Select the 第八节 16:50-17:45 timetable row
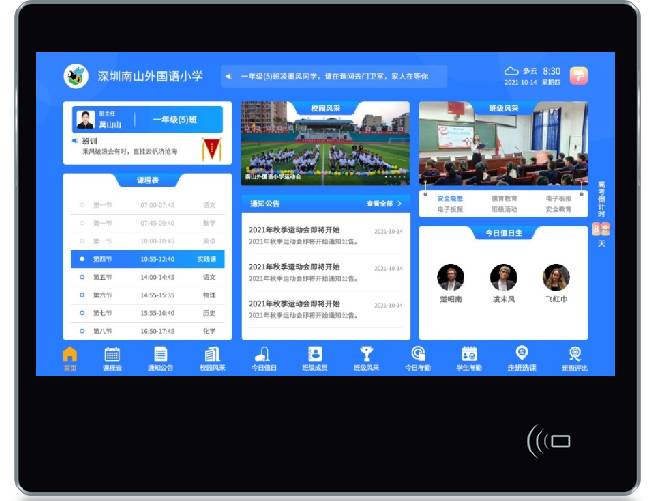The image size is (656, 501). [x=148, y=331]
